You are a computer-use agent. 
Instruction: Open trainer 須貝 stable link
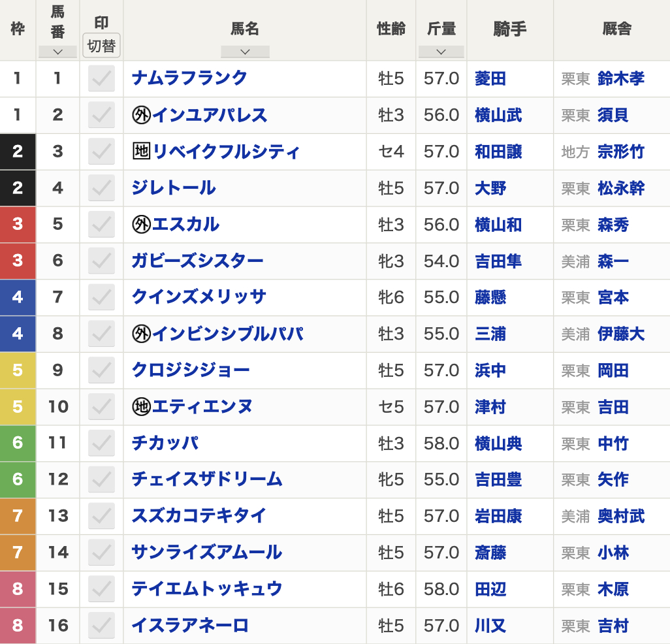pyautogui.click(x=613, y=116)
